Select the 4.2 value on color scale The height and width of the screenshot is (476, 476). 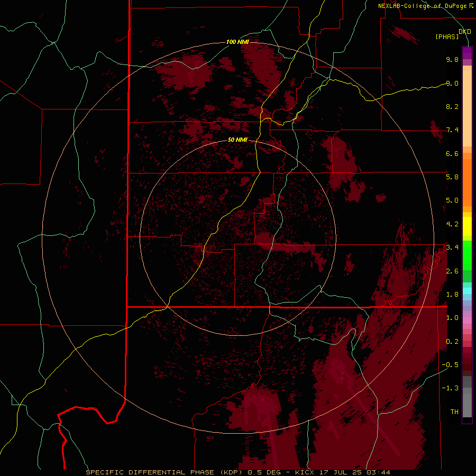tap(452, 224)
